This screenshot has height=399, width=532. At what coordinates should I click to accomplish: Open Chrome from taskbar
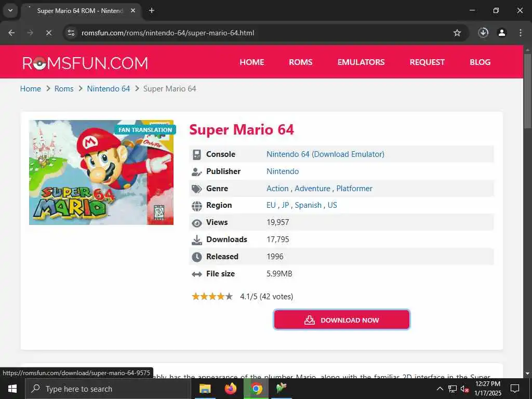(257, 389)
